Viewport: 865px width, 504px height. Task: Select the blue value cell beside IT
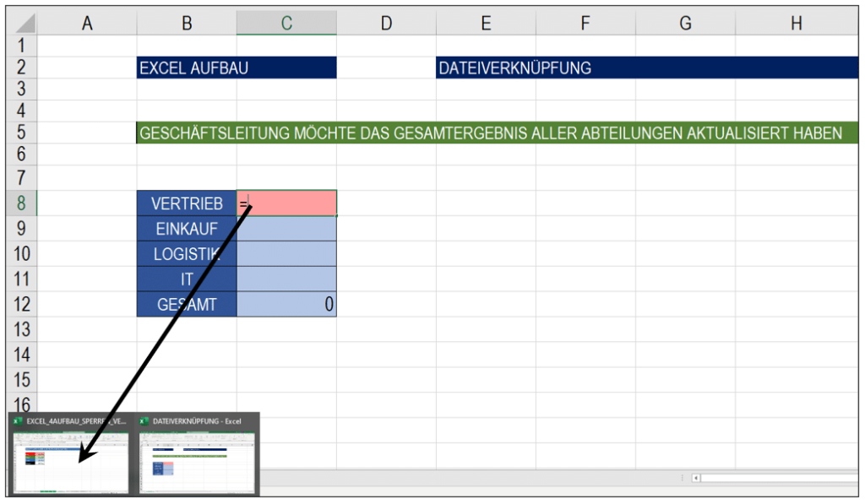pos(286,279)
